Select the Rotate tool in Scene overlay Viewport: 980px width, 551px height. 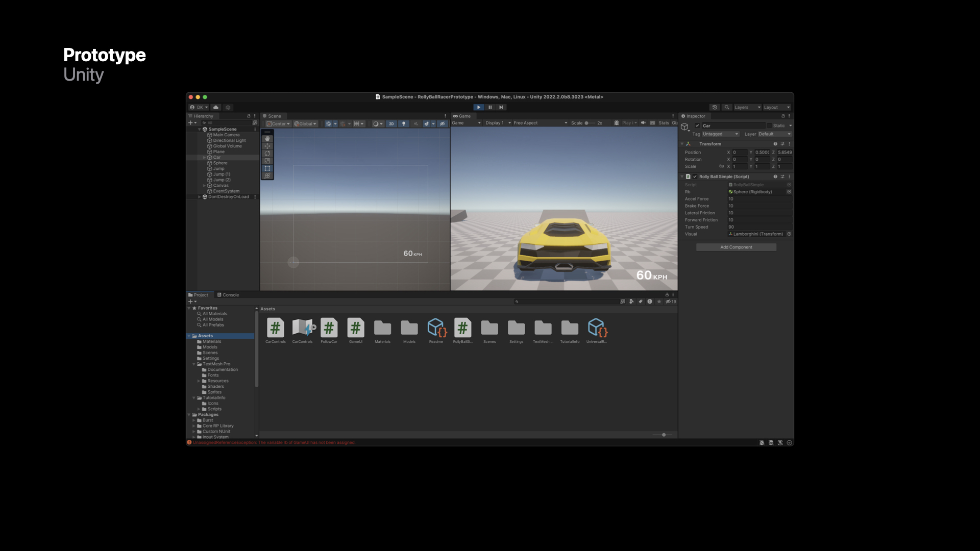pos(267,154)
